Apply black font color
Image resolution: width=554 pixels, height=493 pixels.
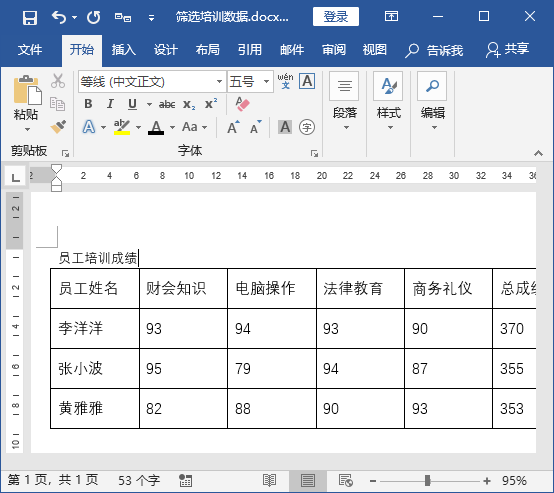(156, 127)
